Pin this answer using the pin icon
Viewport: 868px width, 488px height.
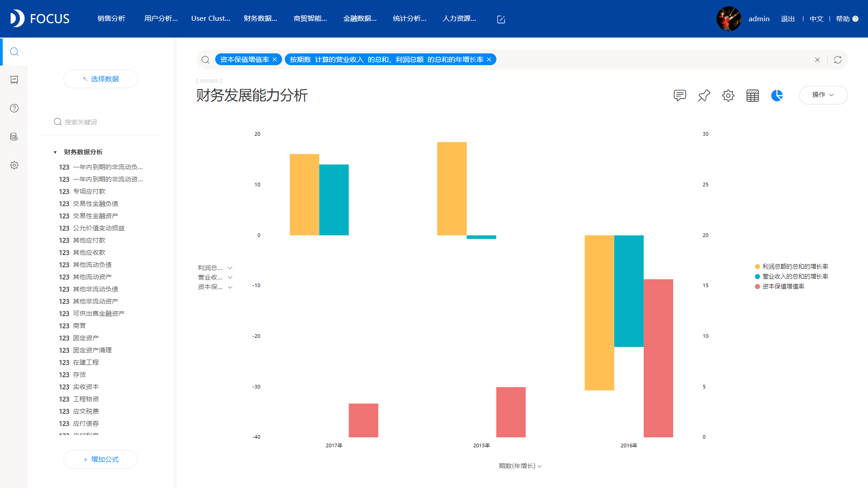(704, 95)
